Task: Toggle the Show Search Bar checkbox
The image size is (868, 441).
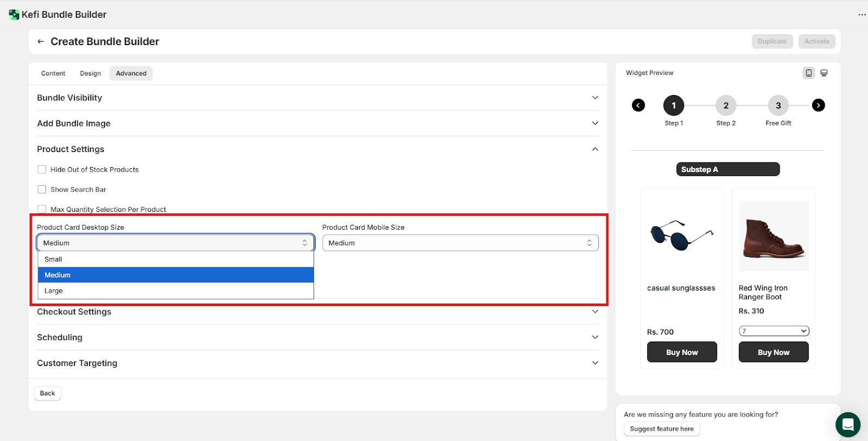Action: 42,190
